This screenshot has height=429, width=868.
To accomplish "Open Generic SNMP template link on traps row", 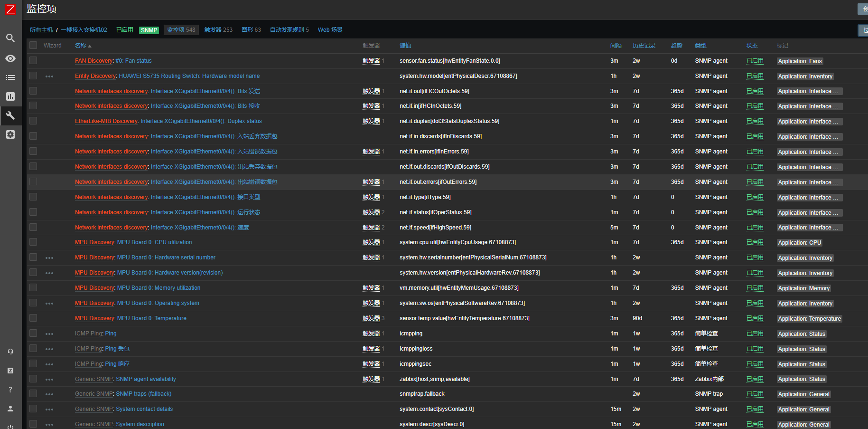I will tap(94, 394).
